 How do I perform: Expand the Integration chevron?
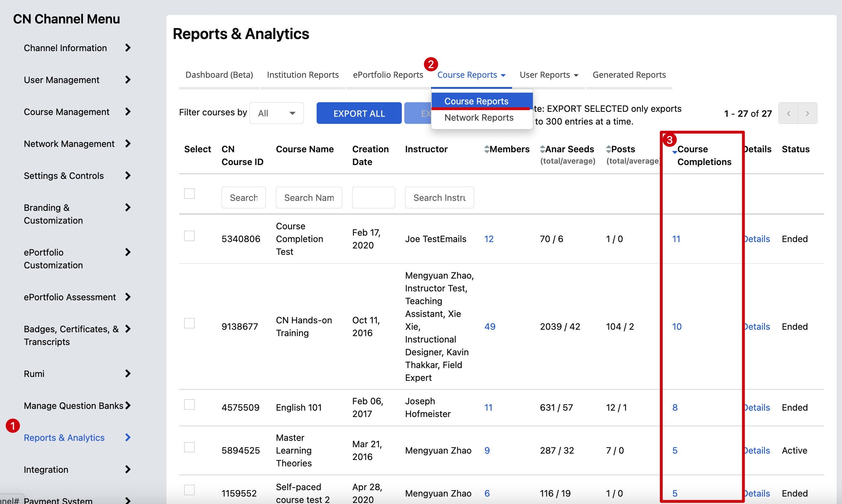click(x=128, y=470)
